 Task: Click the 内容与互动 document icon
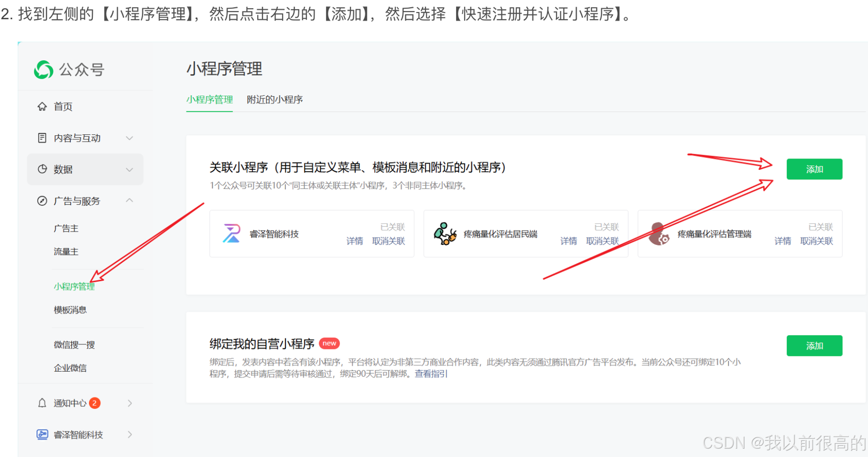42,138
